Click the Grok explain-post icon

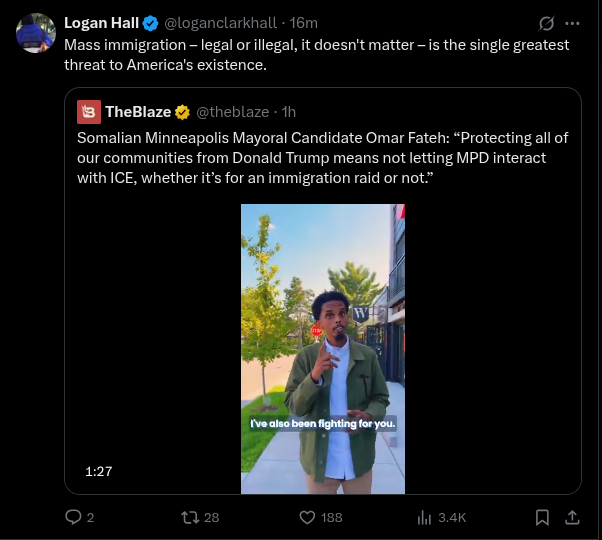546,23
